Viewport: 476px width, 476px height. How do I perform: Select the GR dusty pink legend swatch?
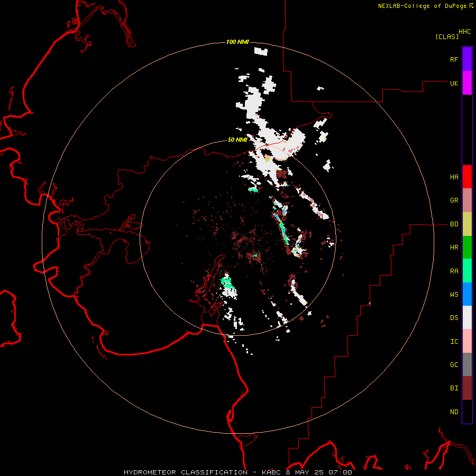click(467, 200)
